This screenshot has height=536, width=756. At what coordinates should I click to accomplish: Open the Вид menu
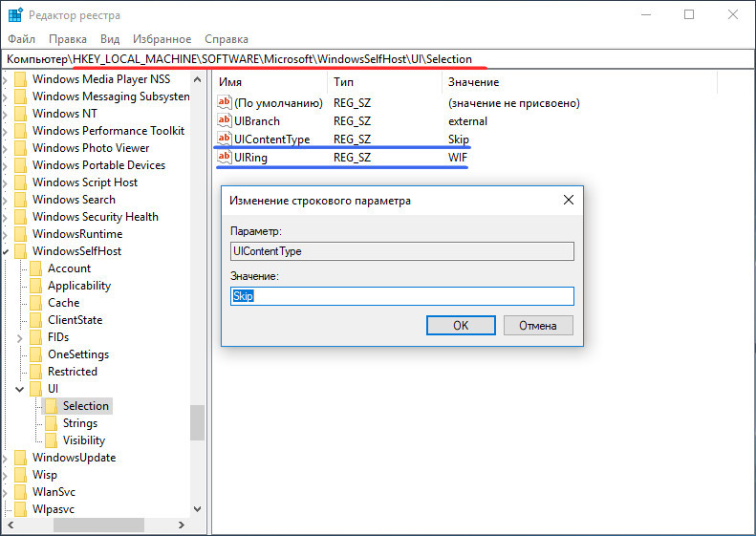[x=110, y=39]
